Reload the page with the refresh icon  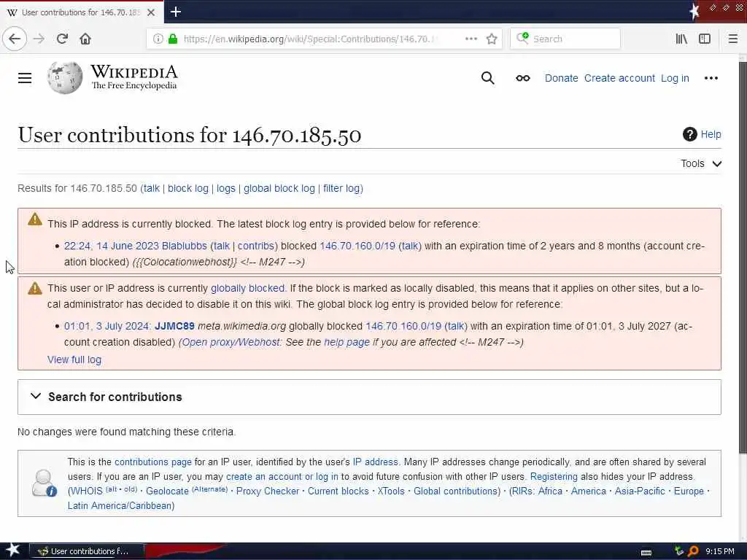(62, 39)
